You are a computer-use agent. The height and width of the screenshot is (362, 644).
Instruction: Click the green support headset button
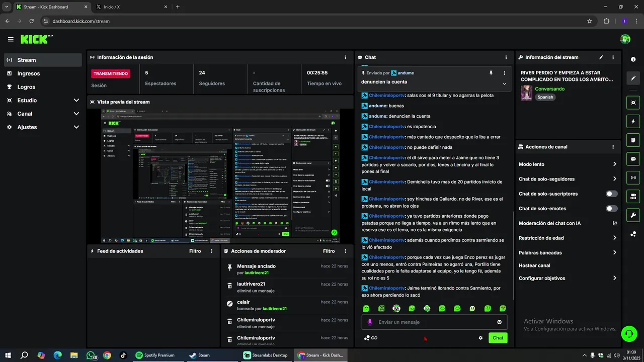point(629,333)
